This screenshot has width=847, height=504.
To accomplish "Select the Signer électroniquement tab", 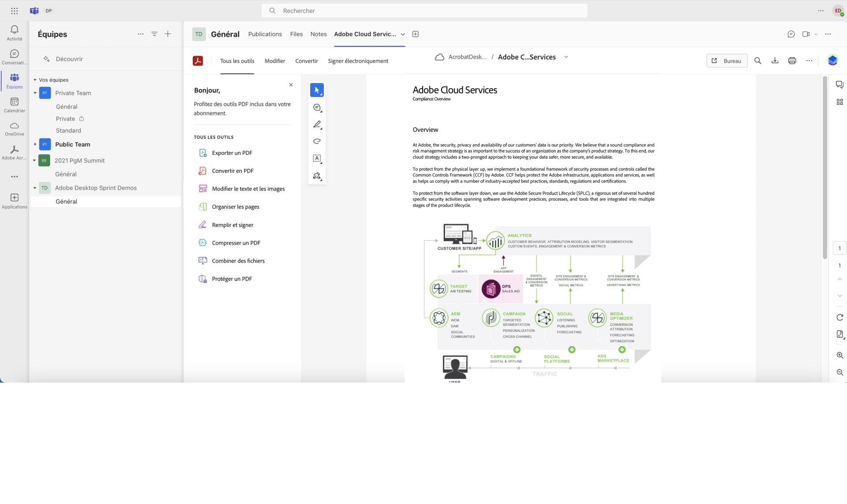I will click(x=358, y=60).
